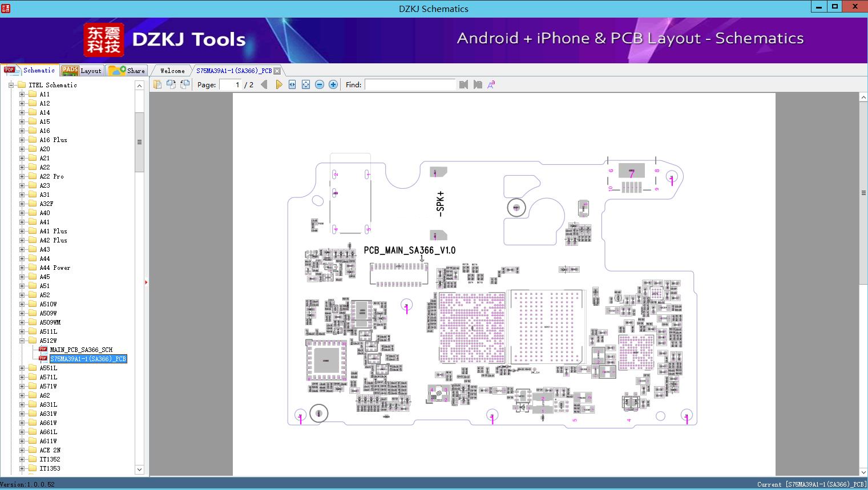Viewport: 868px width, 490px height.
Task: Click the A631W folder icon
Action: 33,414
